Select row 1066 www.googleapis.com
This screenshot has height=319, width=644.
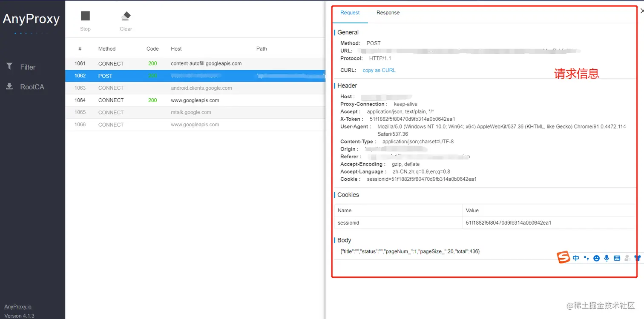click(x=195, y=125)
